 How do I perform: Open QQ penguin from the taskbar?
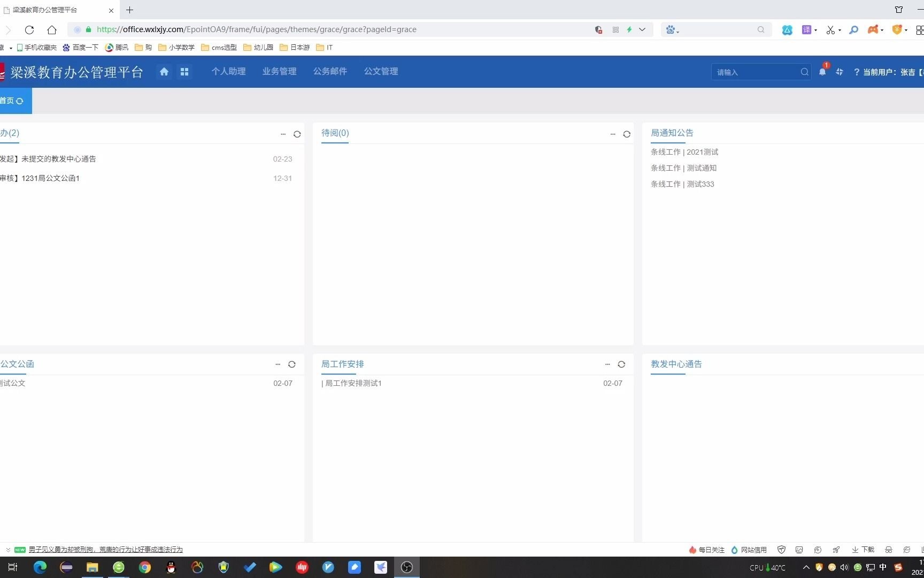[x=171, y=567]
